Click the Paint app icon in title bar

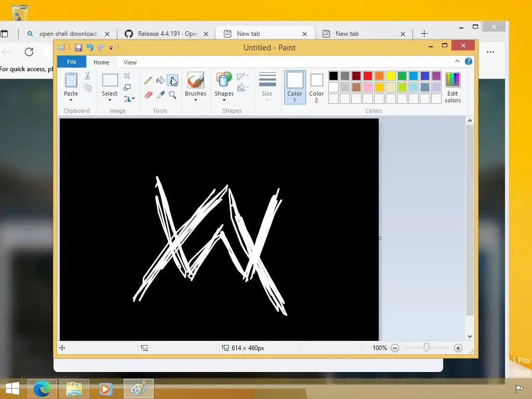61,48
